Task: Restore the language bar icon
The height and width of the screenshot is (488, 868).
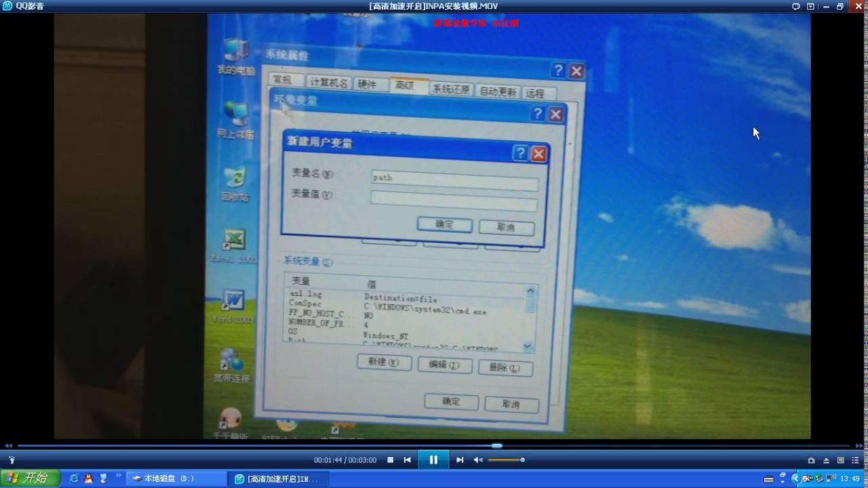Action: (783, 474)
